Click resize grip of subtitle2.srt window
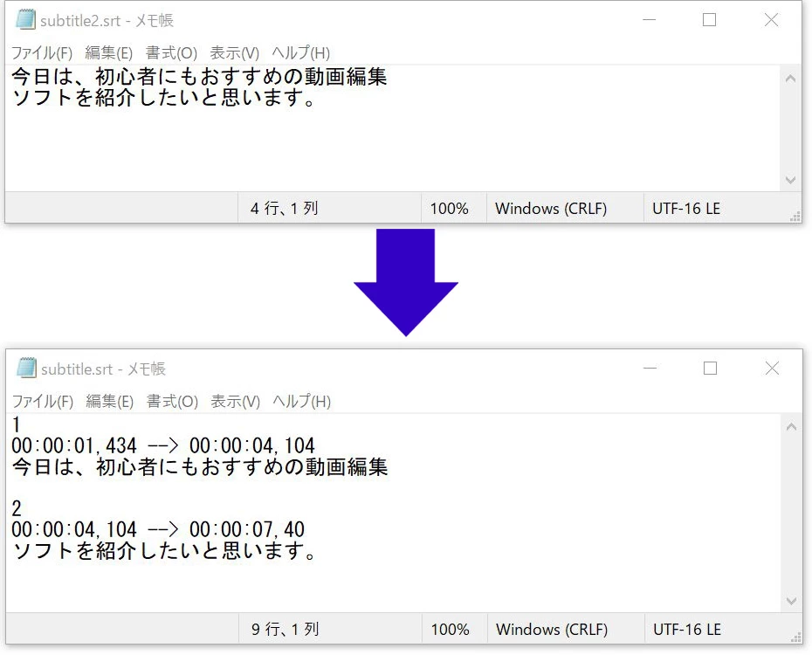 (795, 217)
